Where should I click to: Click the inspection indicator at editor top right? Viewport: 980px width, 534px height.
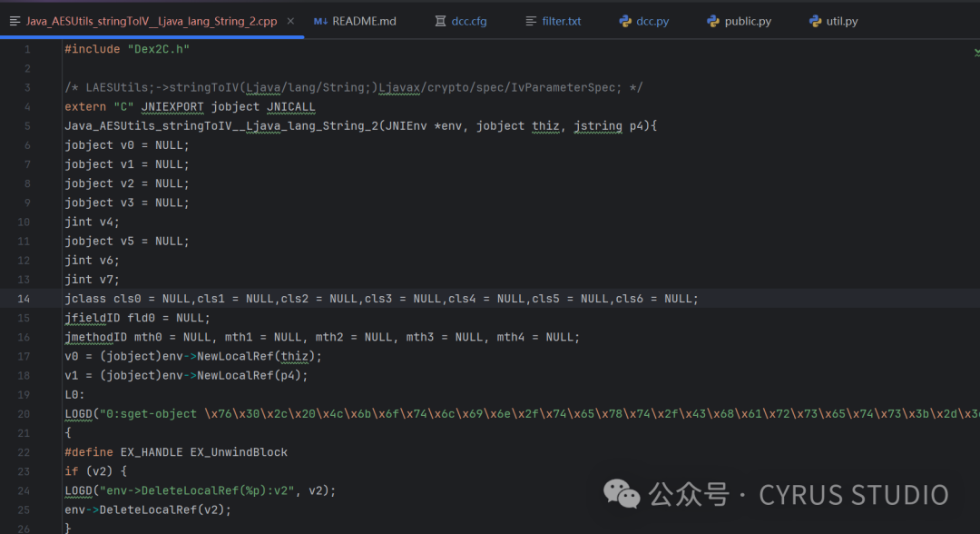coord(976,53)
